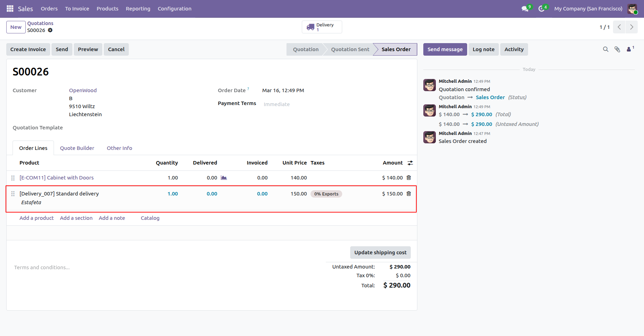Image resolution: width=644 pixels, height=336 pixels.
Task: Click the Update shipping cost button
Action: (x=380, y=253)
